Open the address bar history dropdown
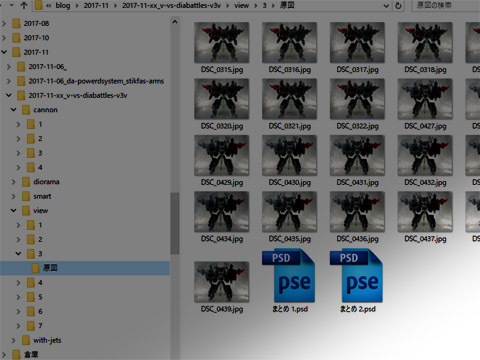Viewport: 480px width, 360px height. click(x=386, y=6)
